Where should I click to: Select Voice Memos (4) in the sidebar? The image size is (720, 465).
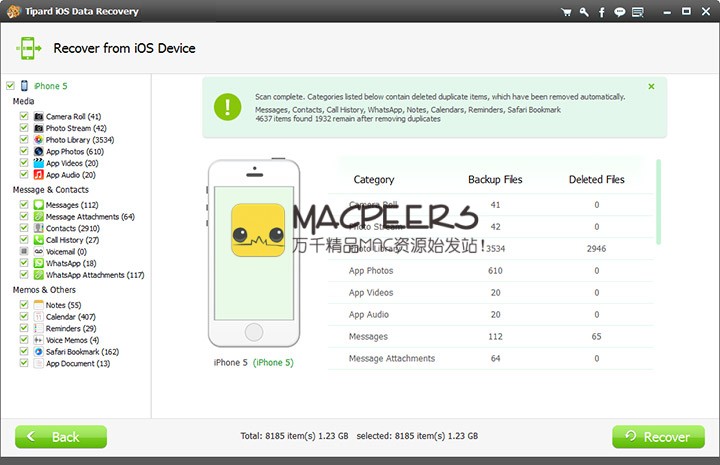[x=73, y=340]
